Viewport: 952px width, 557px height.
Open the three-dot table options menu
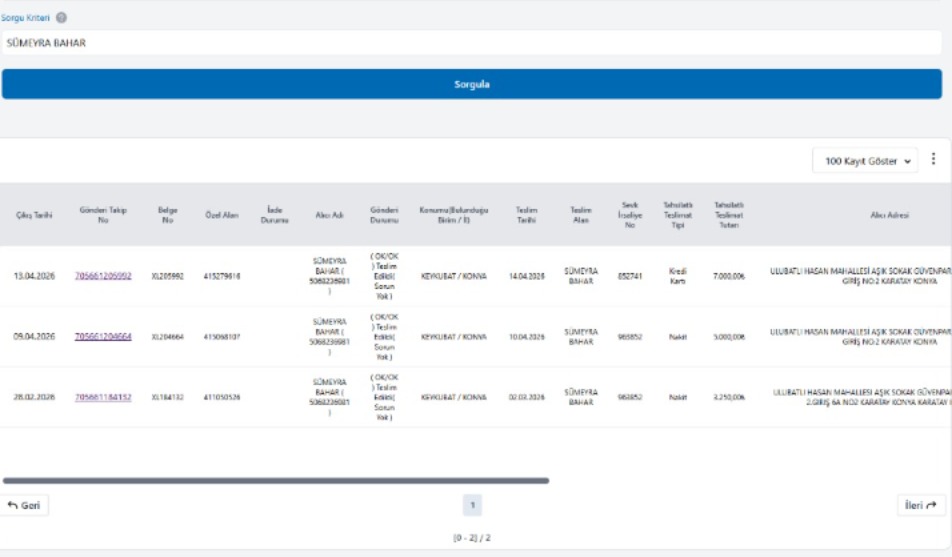pos(933,159)
